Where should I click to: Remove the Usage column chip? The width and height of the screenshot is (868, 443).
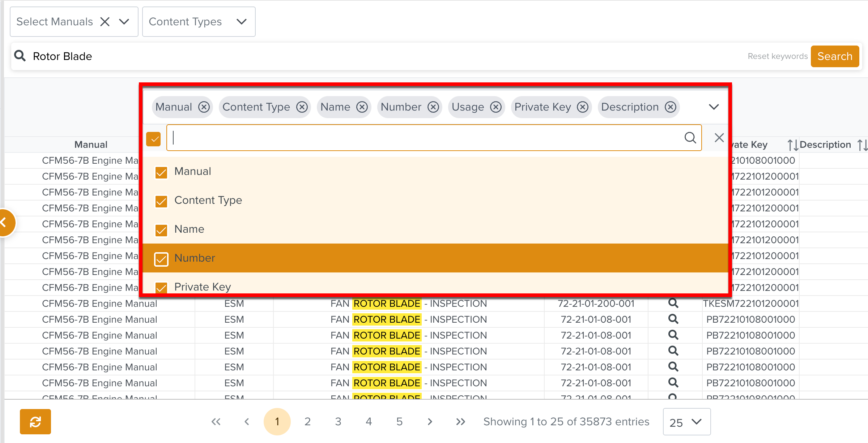pyautogui.click(x=496, y=107)
